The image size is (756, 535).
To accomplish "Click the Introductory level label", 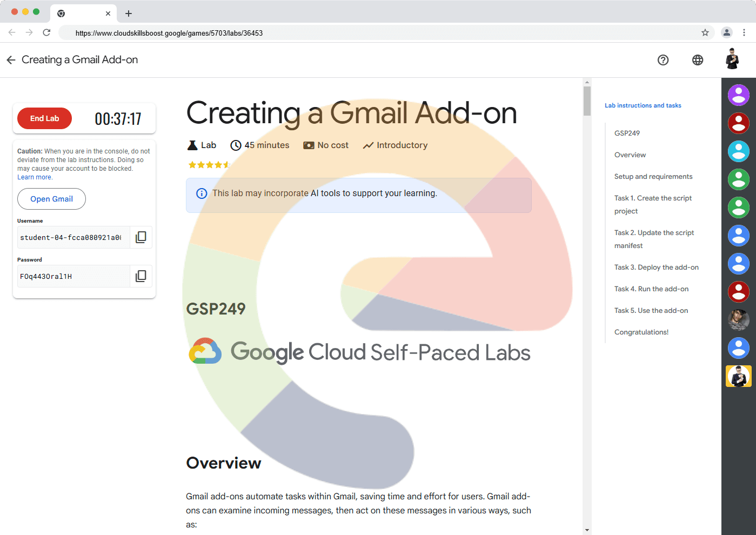I will pyautogui.click(x=395, y=145).
